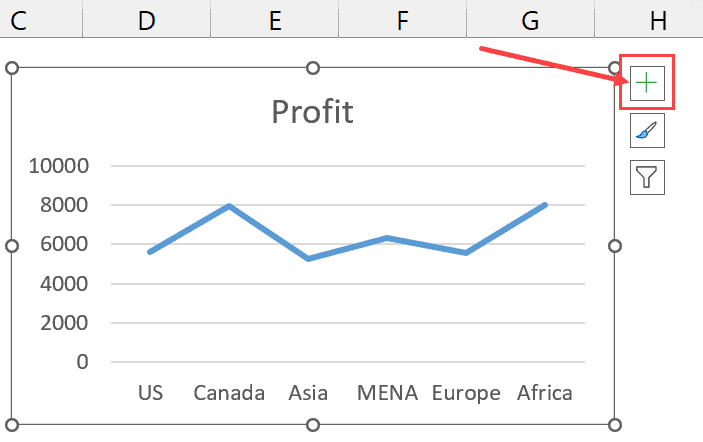
Task: Open the Chart Styles paintbrush button
Action: (x=647, y=130)
